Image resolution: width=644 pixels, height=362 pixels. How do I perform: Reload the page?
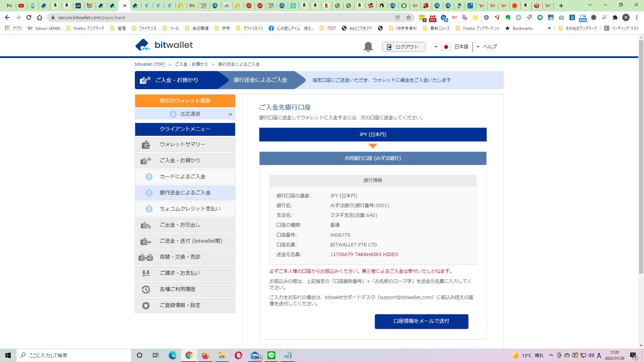[x=29, y=17]
